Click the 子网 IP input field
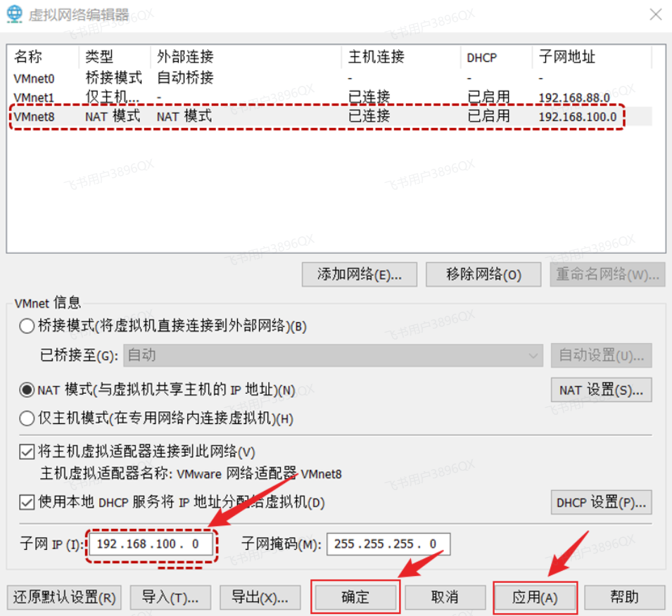The height and width of the screenshot is (616, 672). [151, 544]
